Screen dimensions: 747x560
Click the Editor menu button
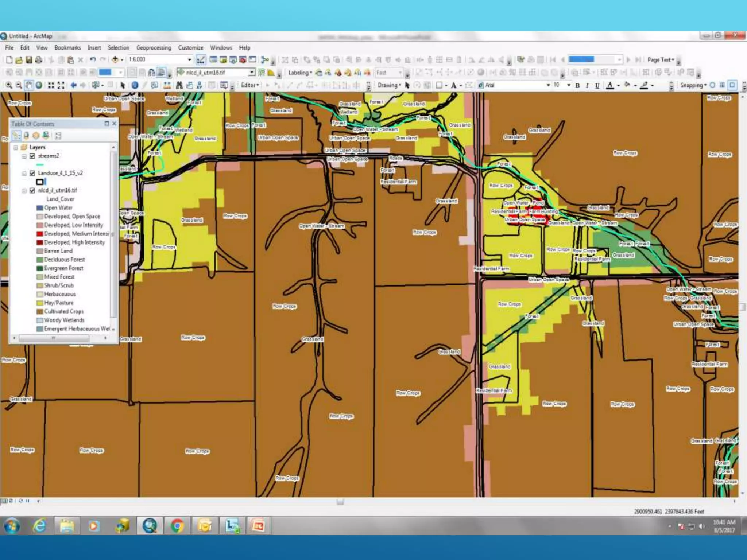click(x=250, y=85)
